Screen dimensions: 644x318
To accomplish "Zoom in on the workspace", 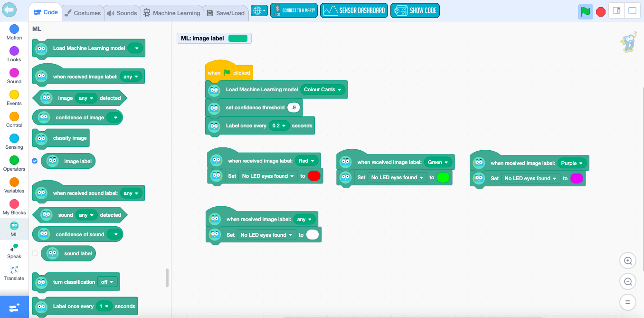I will (x=628, y=260).
